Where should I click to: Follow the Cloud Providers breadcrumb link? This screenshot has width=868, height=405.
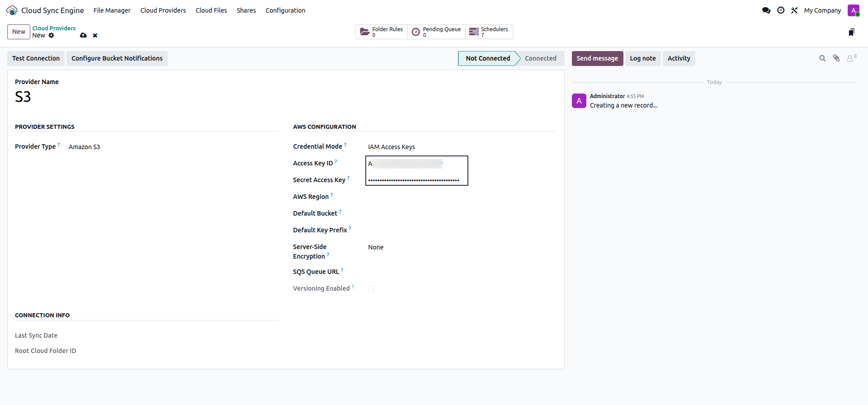pos(54,28)
